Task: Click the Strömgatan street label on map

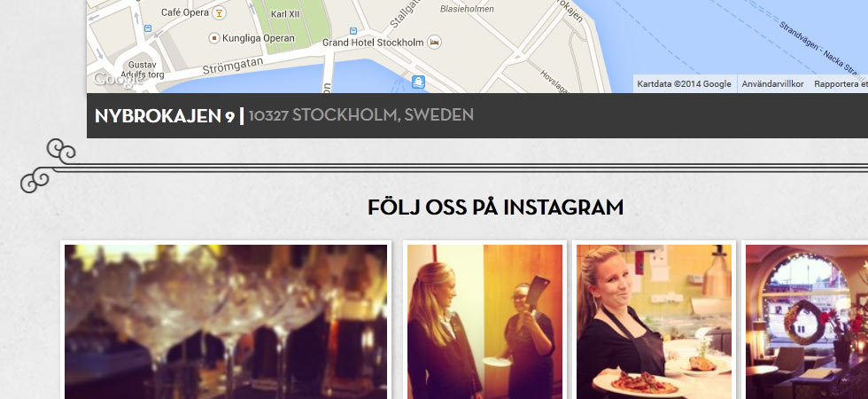Action: 232,66
